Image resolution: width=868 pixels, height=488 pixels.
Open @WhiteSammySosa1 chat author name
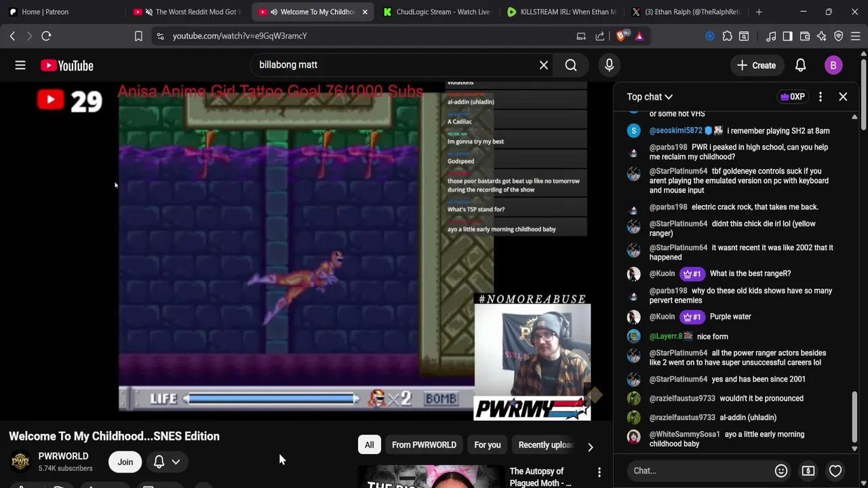tap(684, 434)
